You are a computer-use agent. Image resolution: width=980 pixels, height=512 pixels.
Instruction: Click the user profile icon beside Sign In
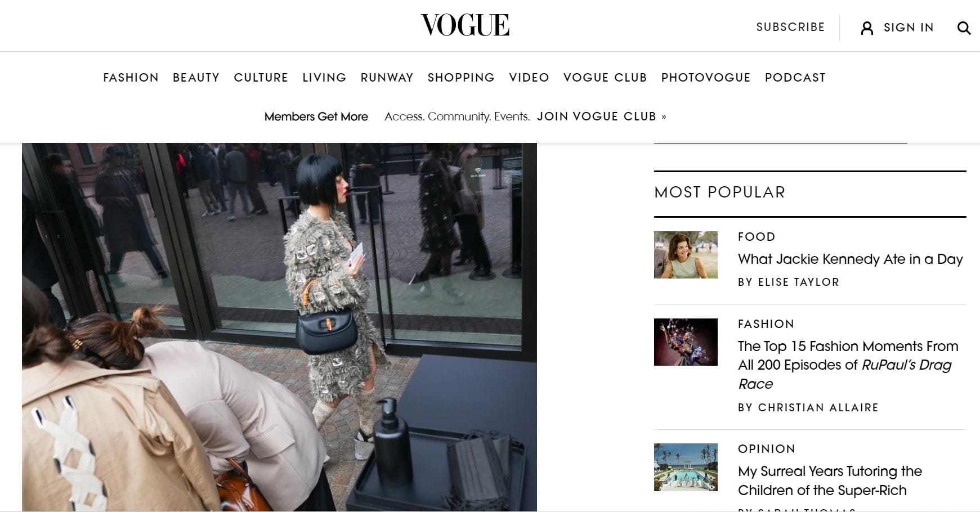[x=867, y=28]
